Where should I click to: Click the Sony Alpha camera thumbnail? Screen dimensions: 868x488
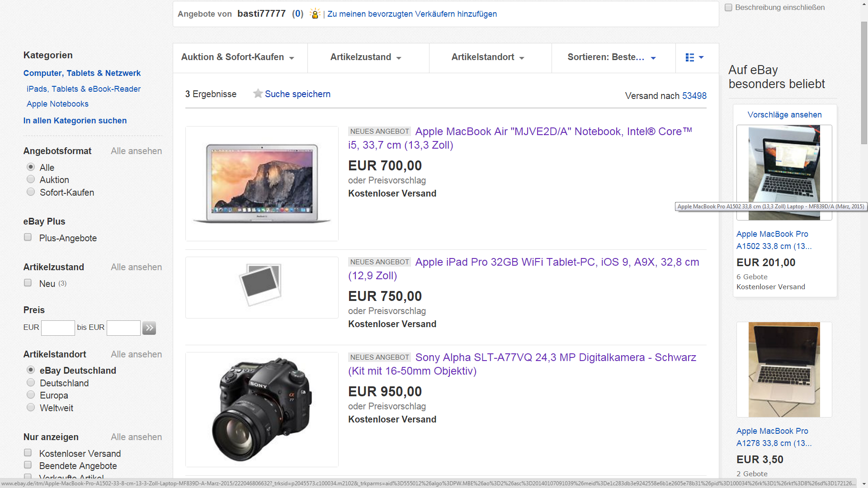click(x=262, y=409)
